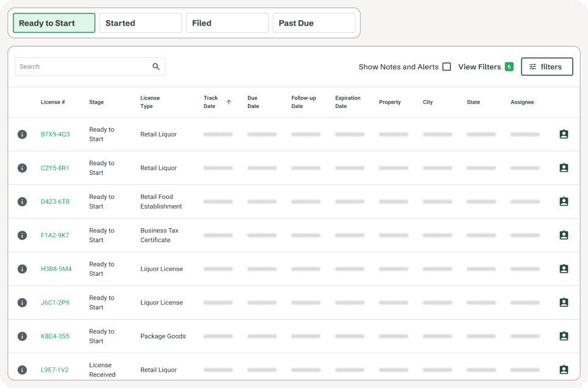
Task: Select Liquor License cell in H3B8-5M4 row
Action: point(162,269)
